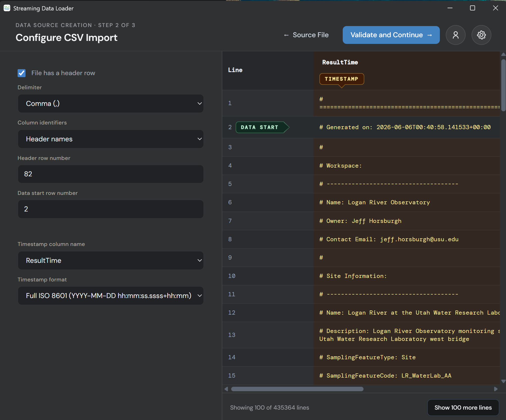Click Validate and Continue button
This screenshot has width=506, height=420.
(x=391, y=35)
